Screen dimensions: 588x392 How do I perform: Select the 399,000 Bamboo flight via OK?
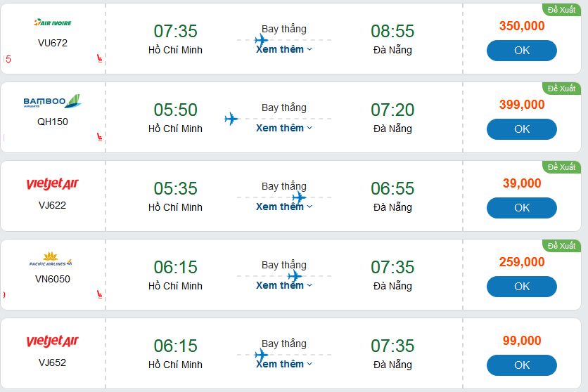click(521, 129)
